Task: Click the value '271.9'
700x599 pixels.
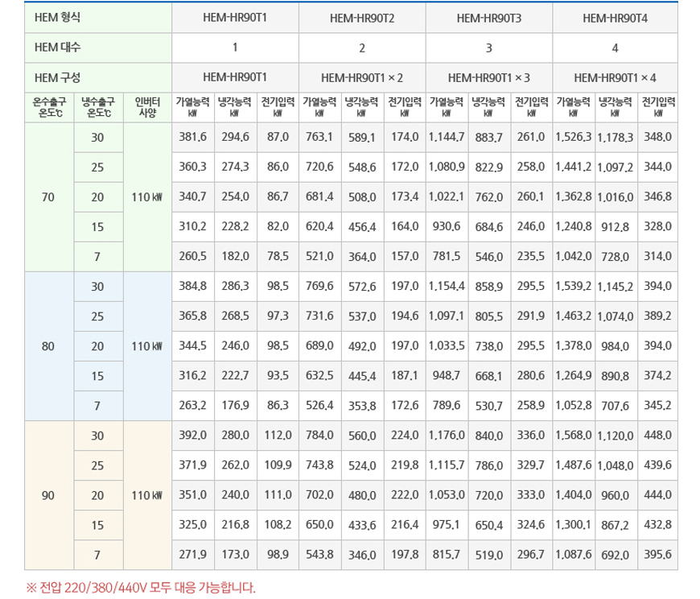Action: [193, 555]
